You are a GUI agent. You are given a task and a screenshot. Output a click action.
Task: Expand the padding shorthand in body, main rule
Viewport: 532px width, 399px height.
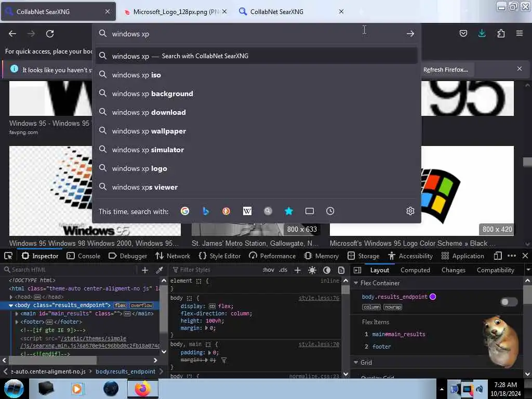tap(209, 353)
